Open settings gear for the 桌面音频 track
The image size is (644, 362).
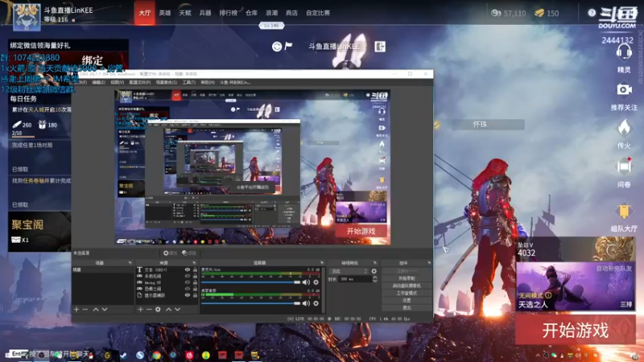(x=316, y=303)
